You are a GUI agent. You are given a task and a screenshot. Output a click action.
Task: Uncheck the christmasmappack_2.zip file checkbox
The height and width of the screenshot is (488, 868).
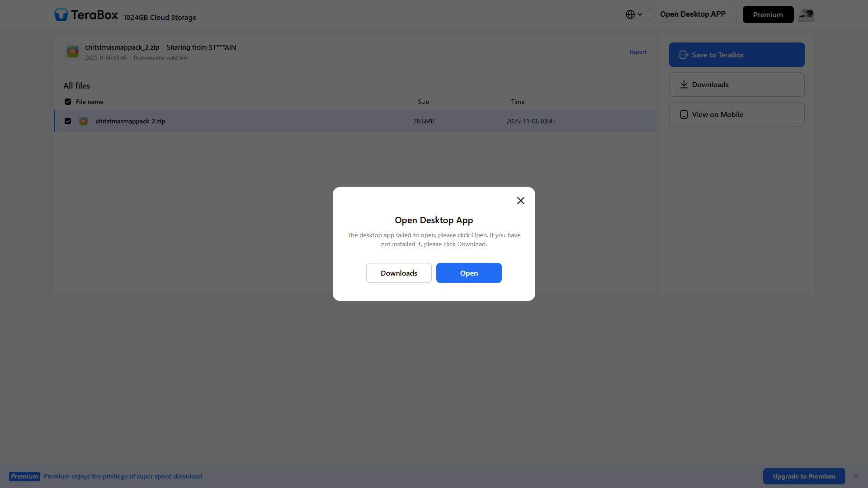click(68, 121)
